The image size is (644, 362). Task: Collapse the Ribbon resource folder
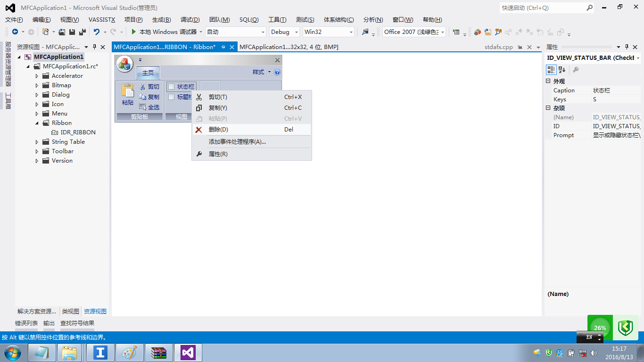(37, 123)
